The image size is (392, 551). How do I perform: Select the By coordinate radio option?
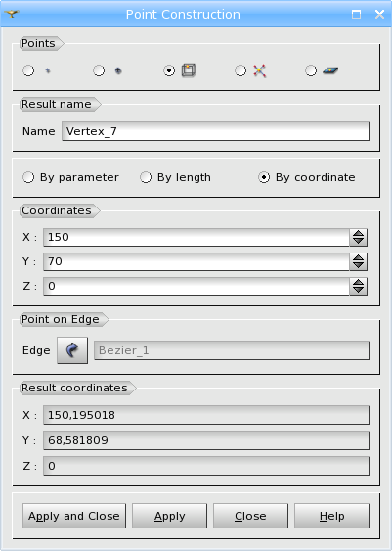tap(264, 177)
